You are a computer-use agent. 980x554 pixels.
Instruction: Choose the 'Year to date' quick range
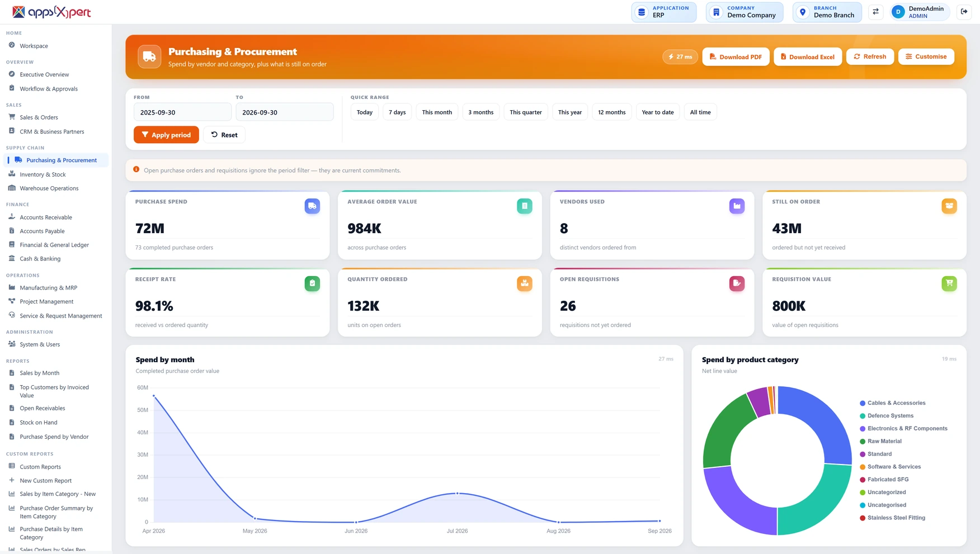pyautogui.click(x=658, y=112)
